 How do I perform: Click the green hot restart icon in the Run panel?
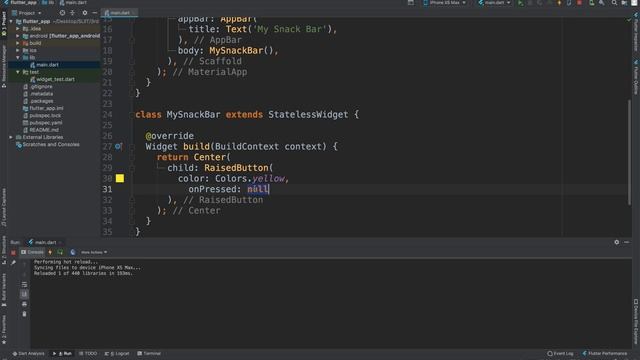click(60, 252)
